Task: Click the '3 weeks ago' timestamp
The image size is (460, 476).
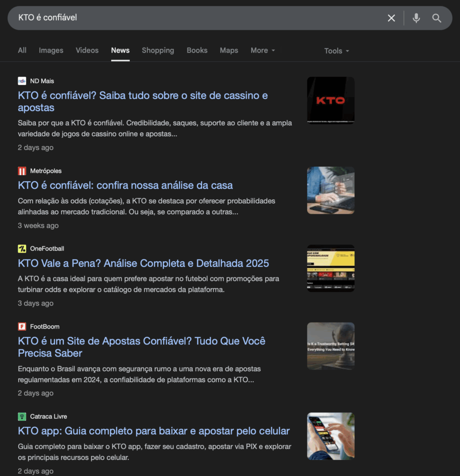Action: (38, 225)
